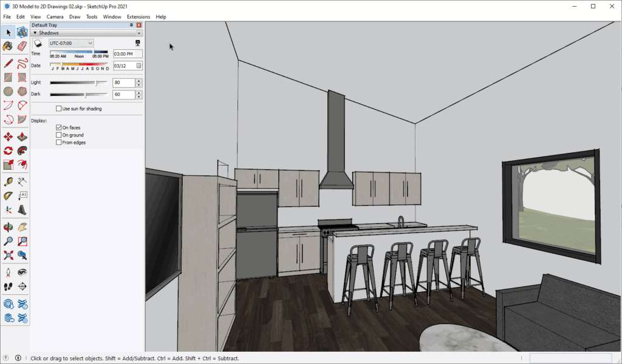The height and width of the screenshot is (364, 622).
Task: Open the Camera menu
Action: pos(55,16)
